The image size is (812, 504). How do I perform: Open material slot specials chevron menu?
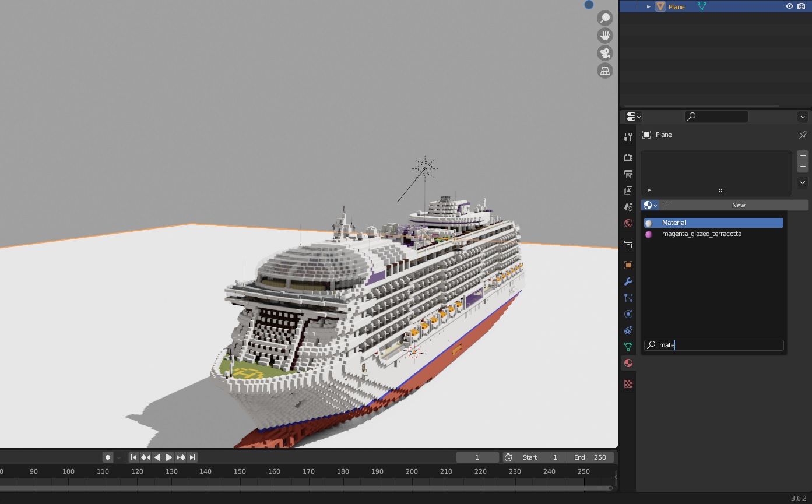pos(803,182)
